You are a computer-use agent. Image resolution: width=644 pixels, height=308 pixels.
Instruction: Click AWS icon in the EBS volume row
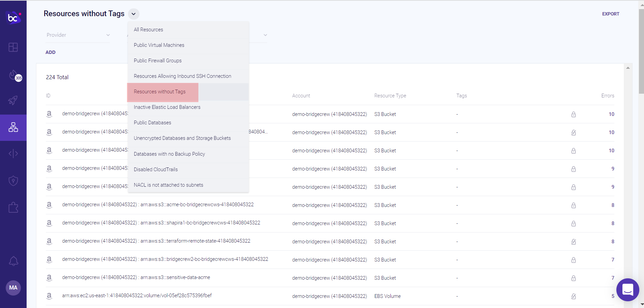point(49,296)
